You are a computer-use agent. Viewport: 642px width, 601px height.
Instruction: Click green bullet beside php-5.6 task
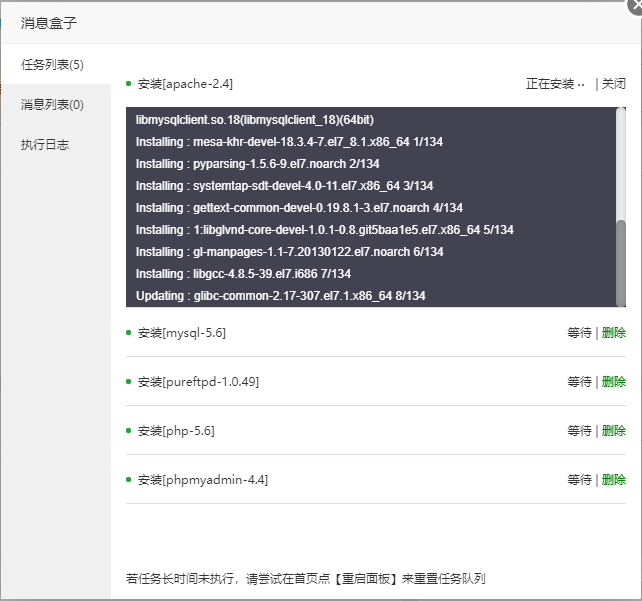129,431
